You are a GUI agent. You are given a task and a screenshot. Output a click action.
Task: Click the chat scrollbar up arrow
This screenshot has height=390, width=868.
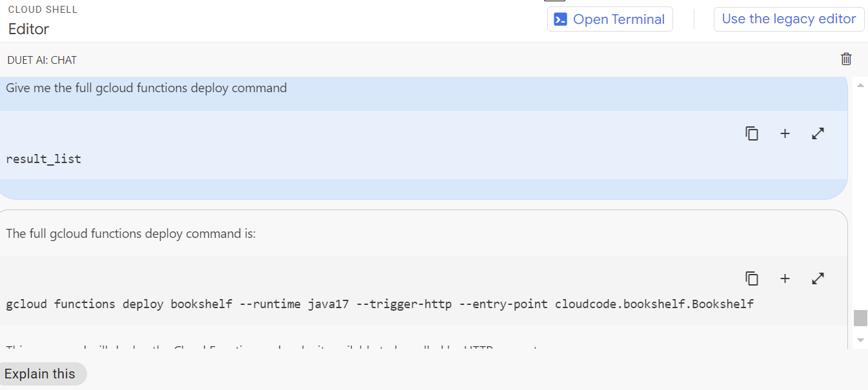(860, 86)
